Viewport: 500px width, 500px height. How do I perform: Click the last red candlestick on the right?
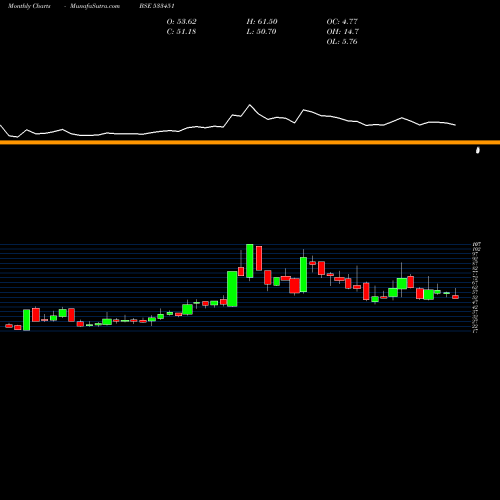455,297
